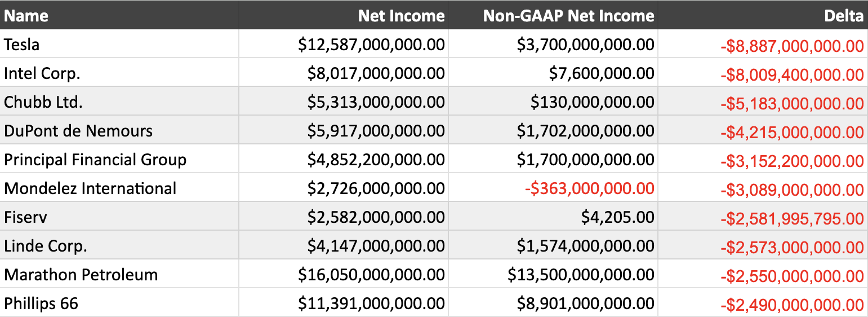Select the Tesla name cell

point(22,44)
